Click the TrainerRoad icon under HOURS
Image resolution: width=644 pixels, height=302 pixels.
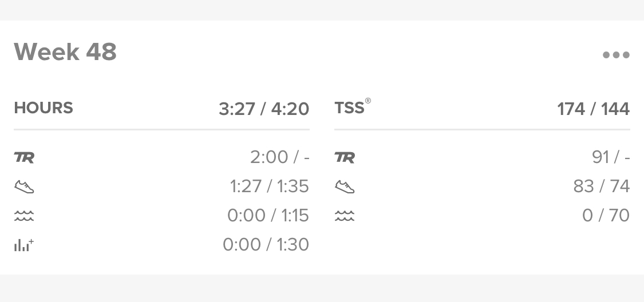coord(24,157)
